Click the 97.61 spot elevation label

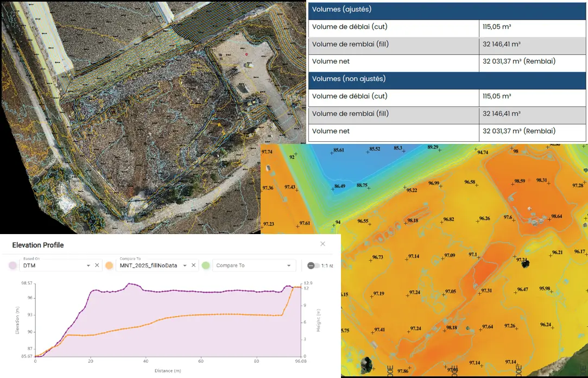click(305, 223)
